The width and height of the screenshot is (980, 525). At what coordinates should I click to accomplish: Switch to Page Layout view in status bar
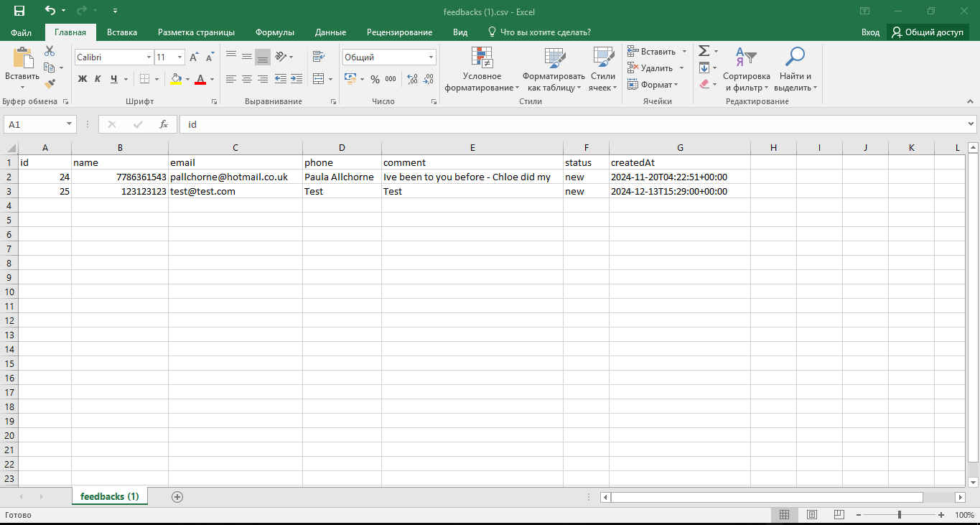click(811, 515)
